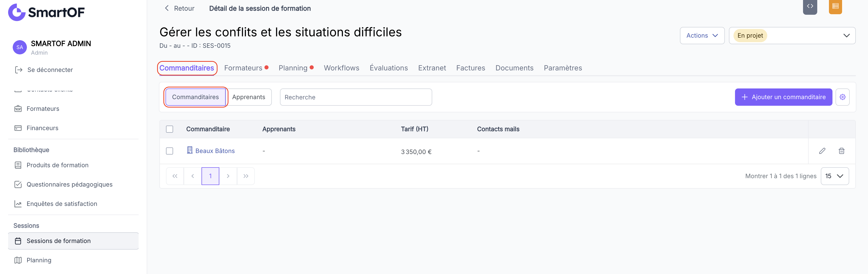
Task: Click the Sessions de formation calendar icon
Action: coord(18,241)
